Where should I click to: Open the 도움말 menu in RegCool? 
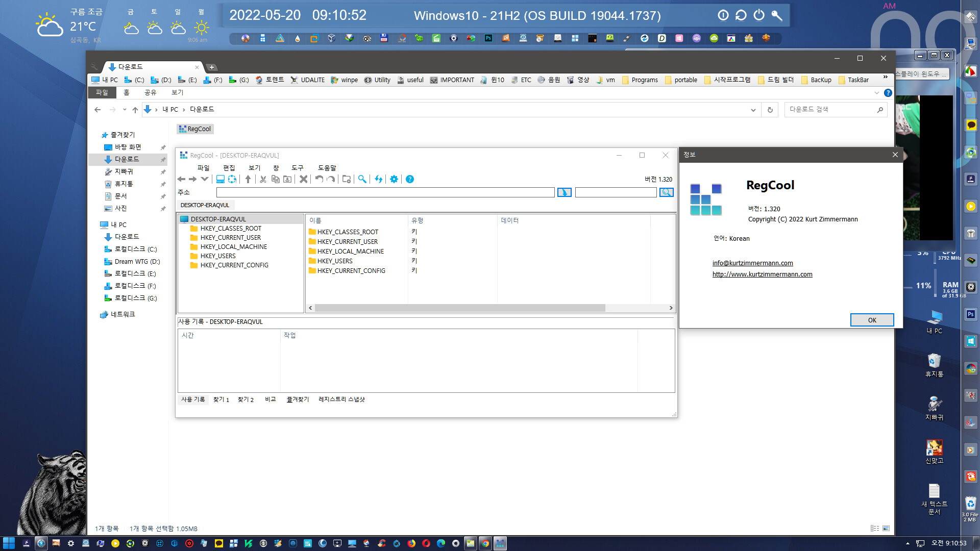pyautogui.click(x=327, y=168)
